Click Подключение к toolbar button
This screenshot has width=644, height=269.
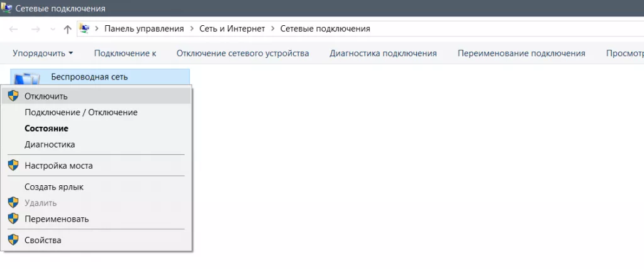(x=125, y=54)
